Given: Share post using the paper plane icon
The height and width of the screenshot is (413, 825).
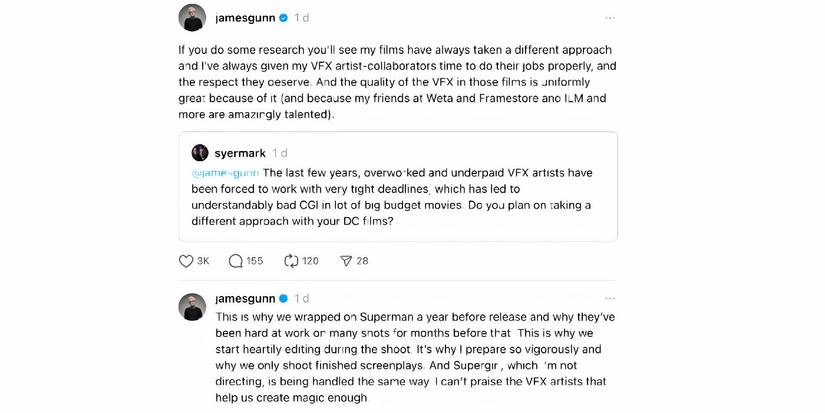Looking at the screenshot, I should pos(346,261).
